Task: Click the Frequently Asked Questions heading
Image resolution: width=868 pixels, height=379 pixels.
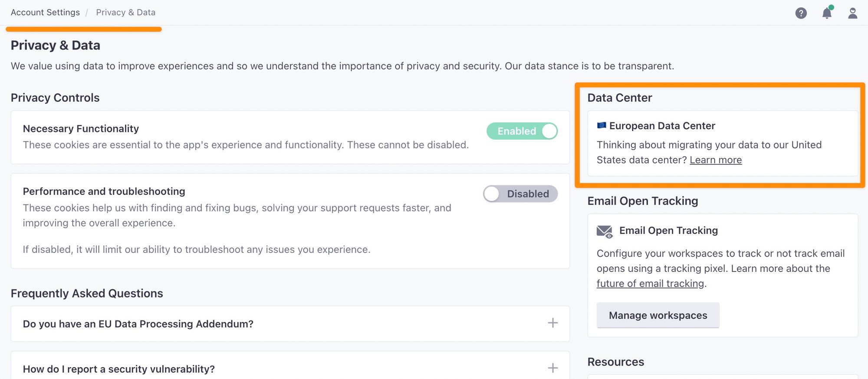Action: coord(87,293)
